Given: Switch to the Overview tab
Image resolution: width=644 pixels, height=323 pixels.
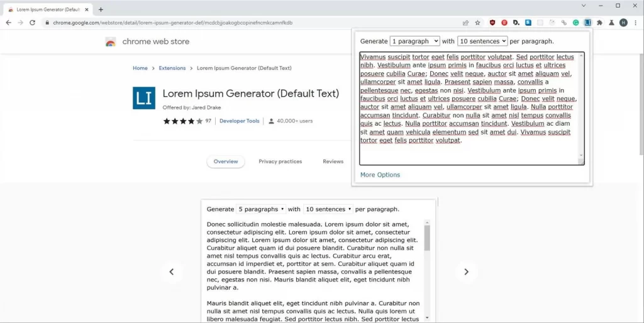Looking at the screenshot, I should 226,161.
